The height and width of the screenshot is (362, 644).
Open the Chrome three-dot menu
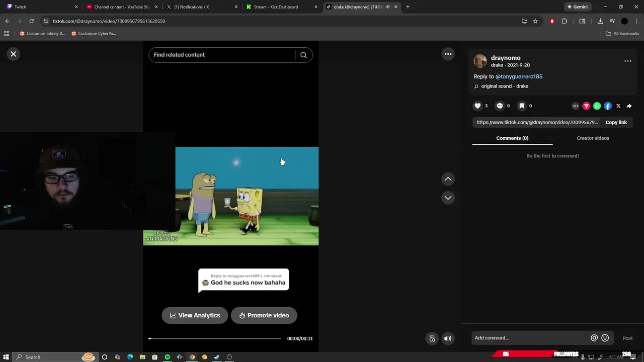click(636, 21)
